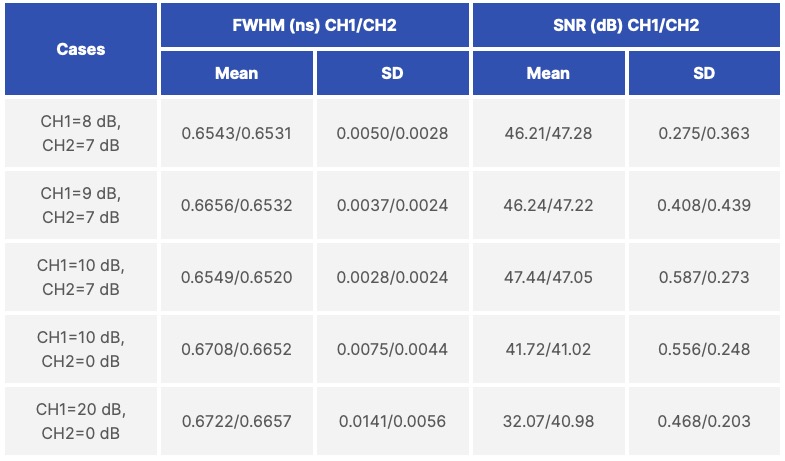785x461 pixels.
Task: Select the 0.275/0.363 SNR SD cell
Action: 704,133
